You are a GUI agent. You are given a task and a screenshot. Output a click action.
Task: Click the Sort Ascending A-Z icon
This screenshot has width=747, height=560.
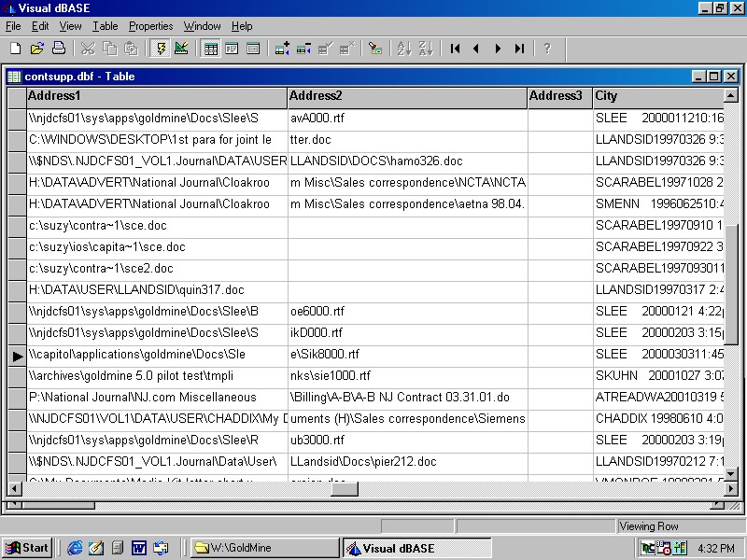pyautogui.click(x=404, y=49)
